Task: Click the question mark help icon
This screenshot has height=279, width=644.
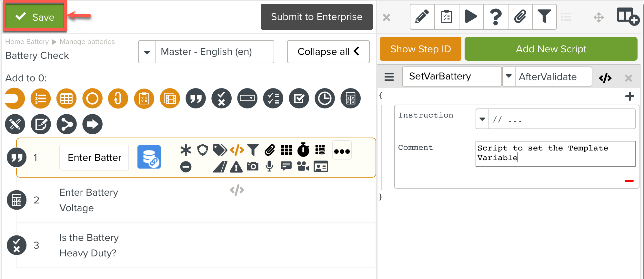Action: tap(496, 16)
